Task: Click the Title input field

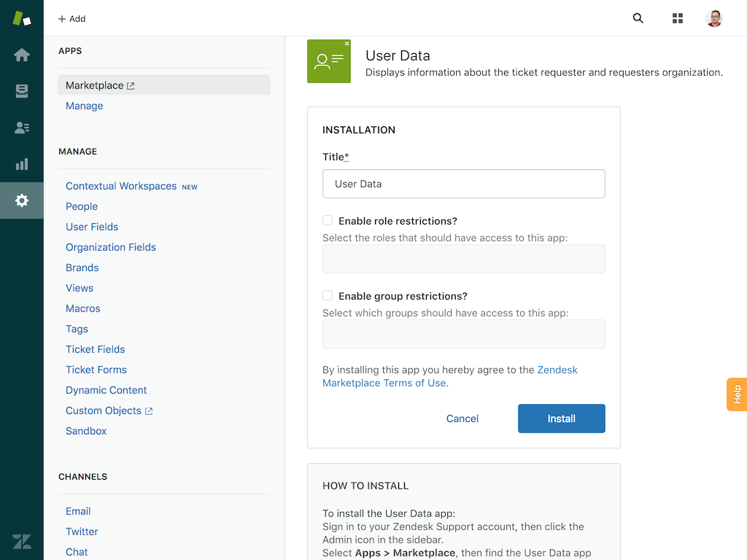Action: [x=463, y=184]
